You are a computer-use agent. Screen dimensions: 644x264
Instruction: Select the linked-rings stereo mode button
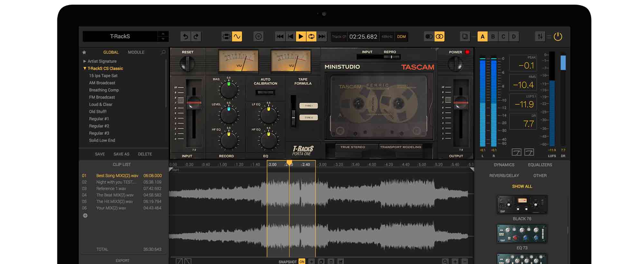(440, 37)
